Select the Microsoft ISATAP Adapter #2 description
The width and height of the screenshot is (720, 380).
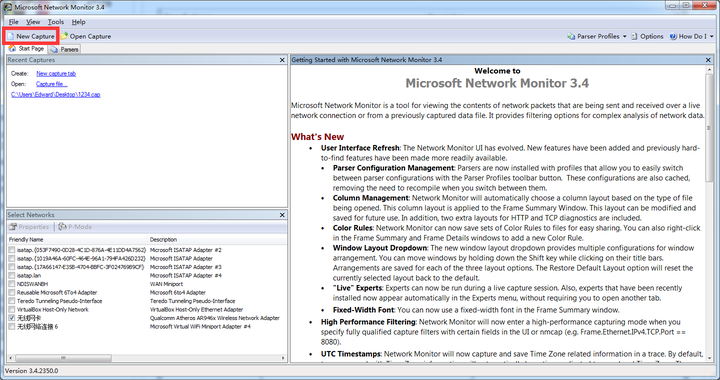(186, 250)
